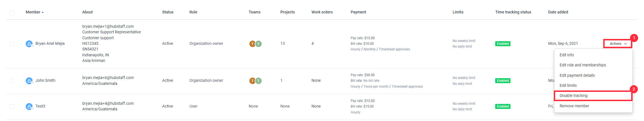Select the Test3 row checkbox
This screenshot has height=121, width=644.
[x=12, y=106]
